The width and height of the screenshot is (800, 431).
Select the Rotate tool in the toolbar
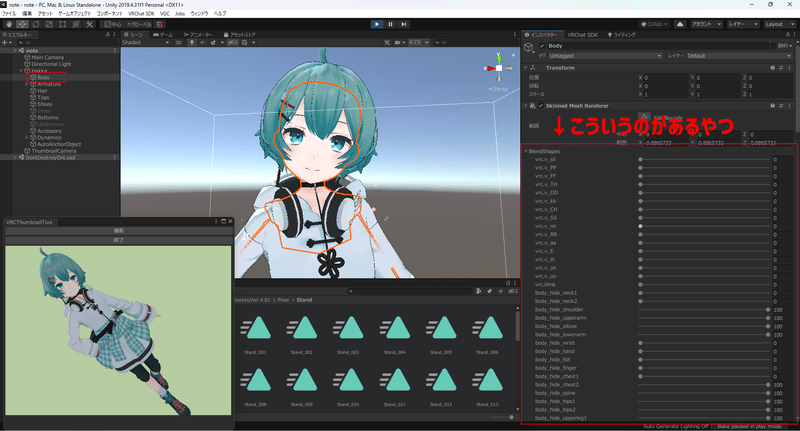[36, 24]
